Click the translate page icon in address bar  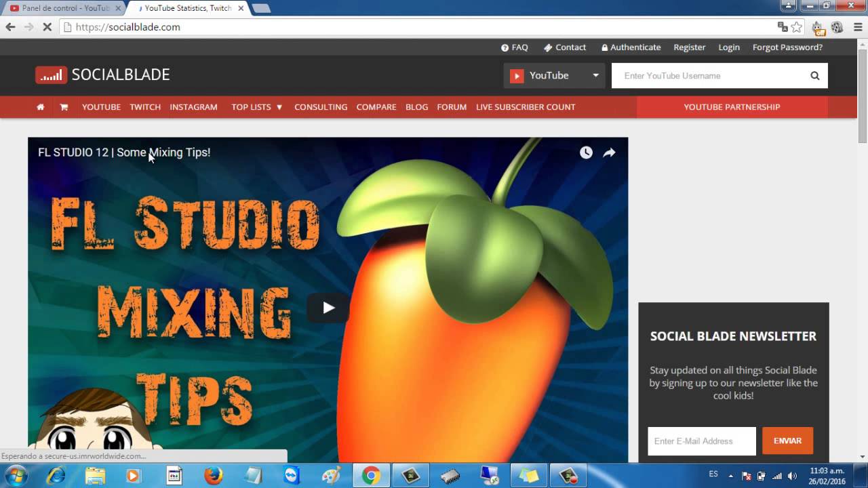tap(783, 27)
